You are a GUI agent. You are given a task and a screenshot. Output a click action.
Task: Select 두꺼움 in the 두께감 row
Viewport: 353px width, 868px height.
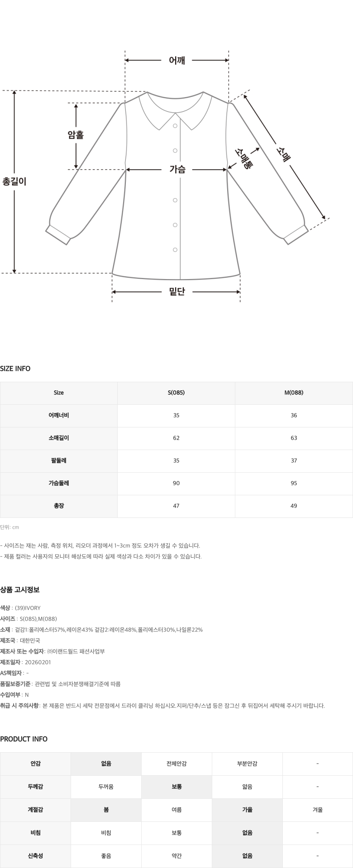(106, 787)
